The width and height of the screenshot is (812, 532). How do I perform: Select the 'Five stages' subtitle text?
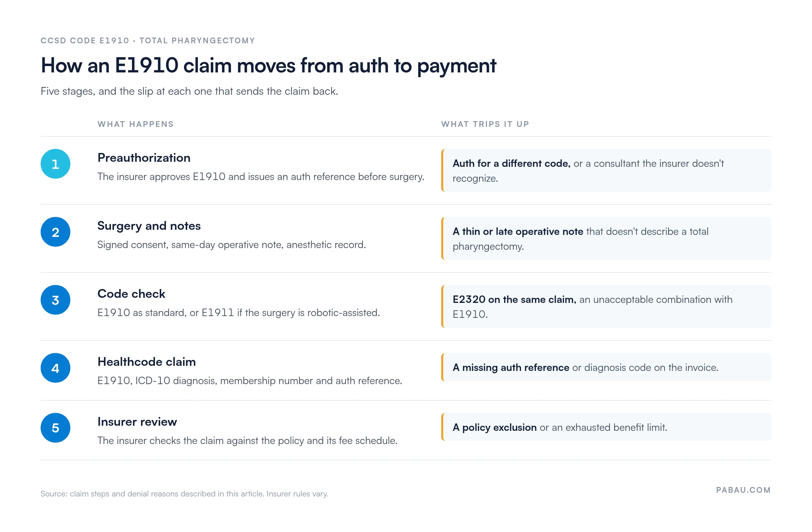[x=189, y=91]
